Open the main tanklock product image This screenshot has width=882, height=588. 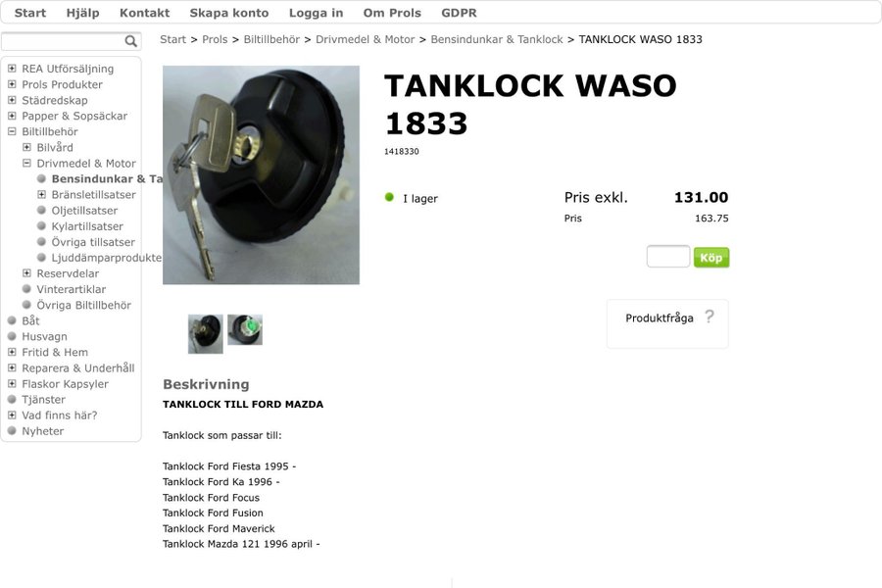tap(261, 175)
